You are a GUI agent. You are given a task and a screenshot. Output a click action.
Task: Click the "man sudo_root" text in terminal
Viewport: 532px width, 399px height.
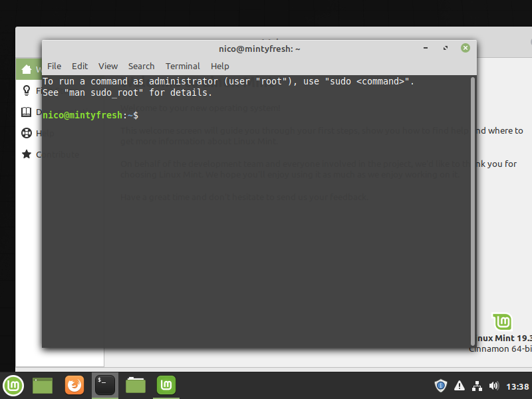click(104, 93)
